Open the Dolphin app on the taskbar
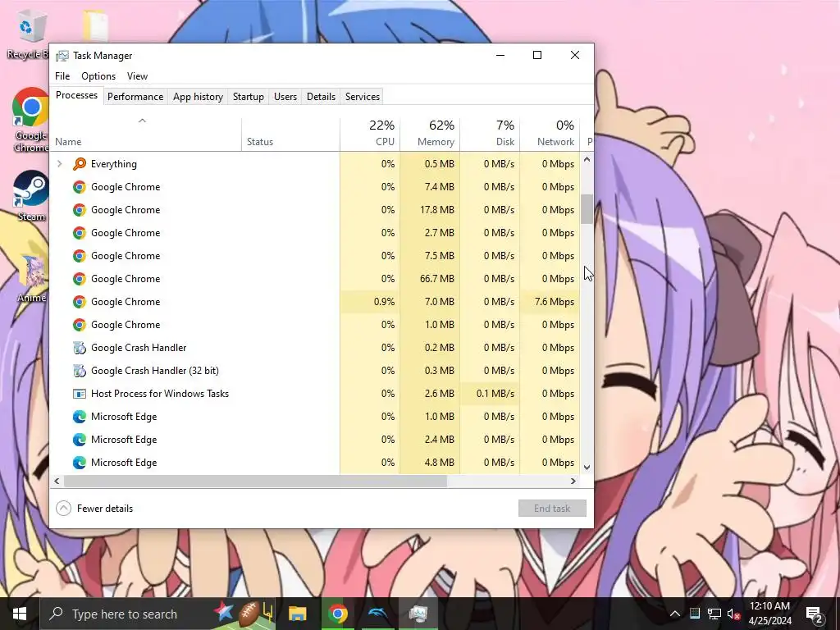Screen dimensions: 840x630 tap(378, 614)
